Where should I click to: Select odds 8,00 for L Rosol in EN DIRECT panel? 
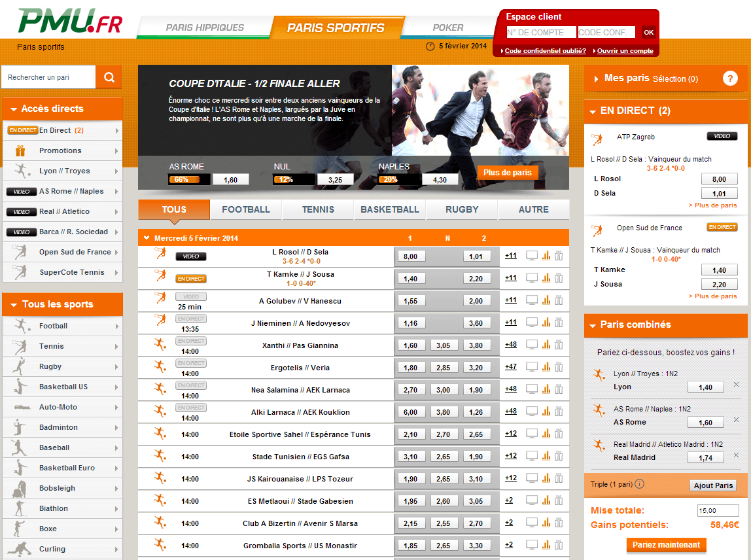pos(719,179)
